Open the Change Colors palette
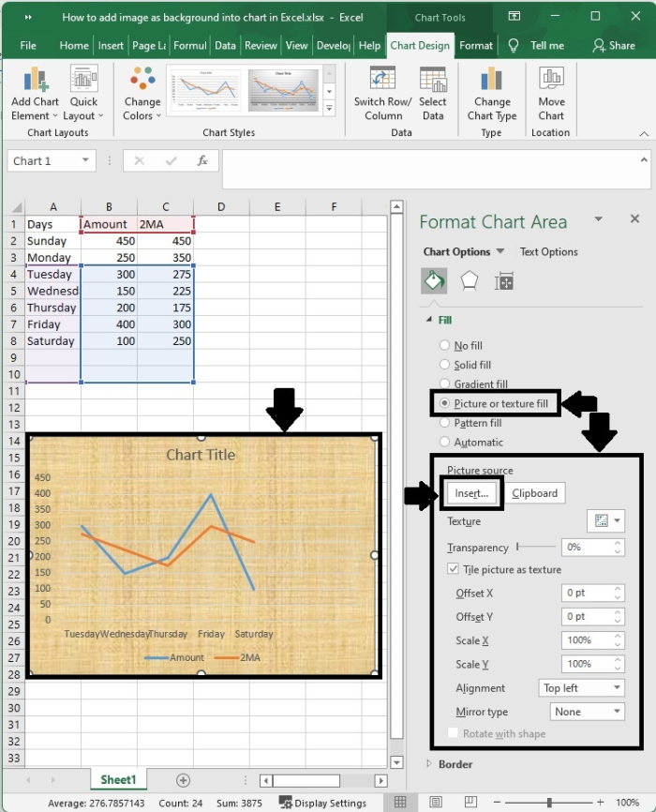The width and height of the screenshot is (656, 812). pyautogui.click(x=142, y=93)
